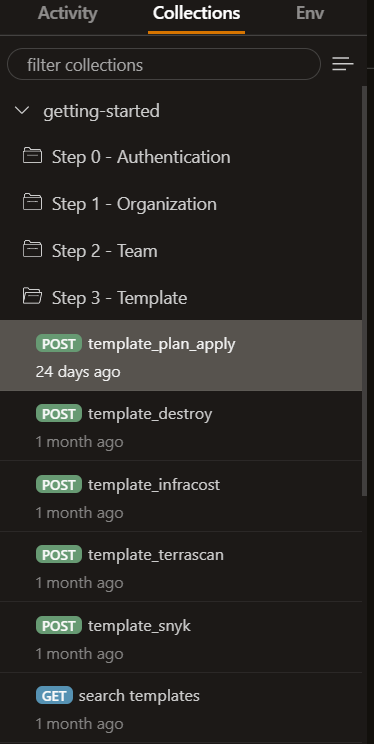Click the Step 2 - Team folder icon
Viewport: 374px width, 744px height.
tap(32, 250)
